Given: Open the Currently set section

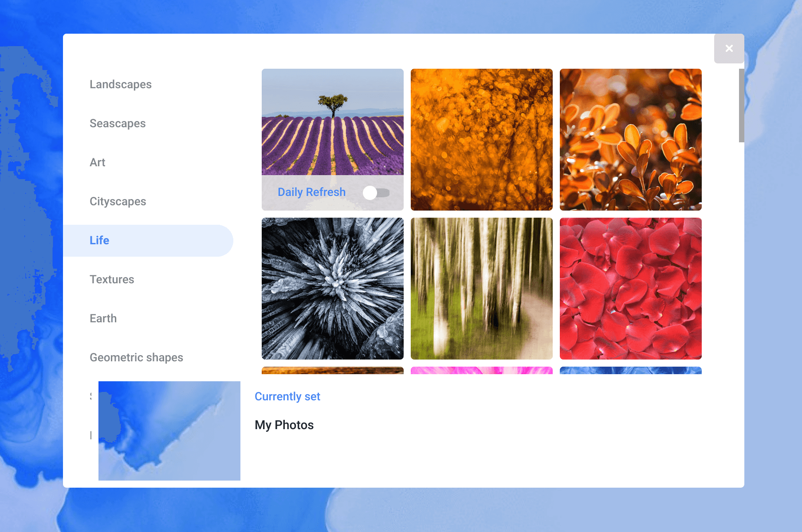Looking at the screenshot, I should point(287,396).
